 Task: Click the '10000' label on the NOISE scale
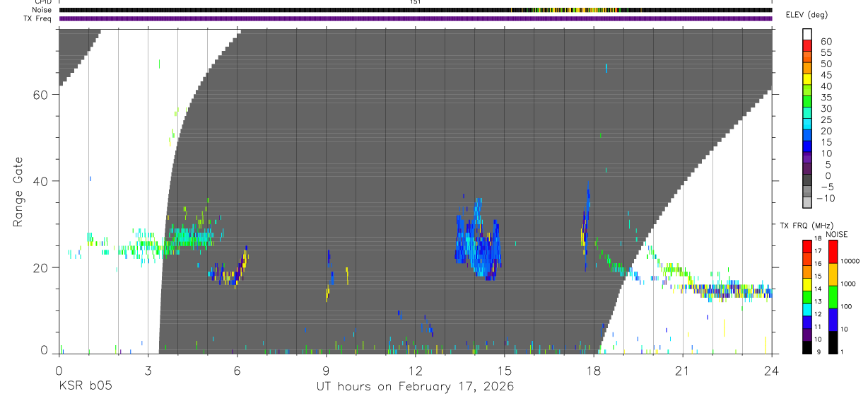pos(848,261)
